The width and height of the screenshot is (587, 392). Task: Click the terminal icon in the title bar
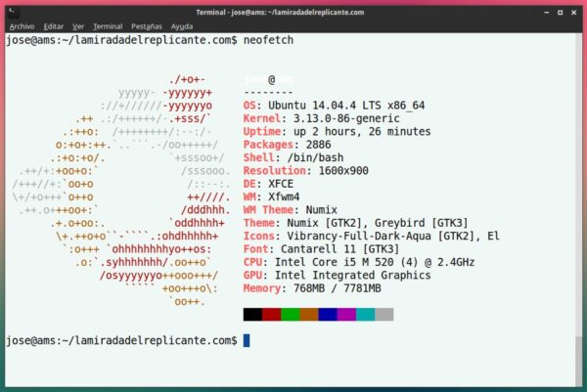(x=13, y=13)
